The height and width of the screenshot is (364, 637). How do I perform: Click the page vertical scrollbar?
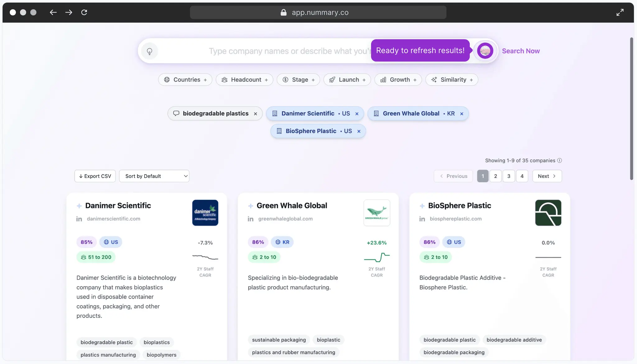tap(631, 109)
